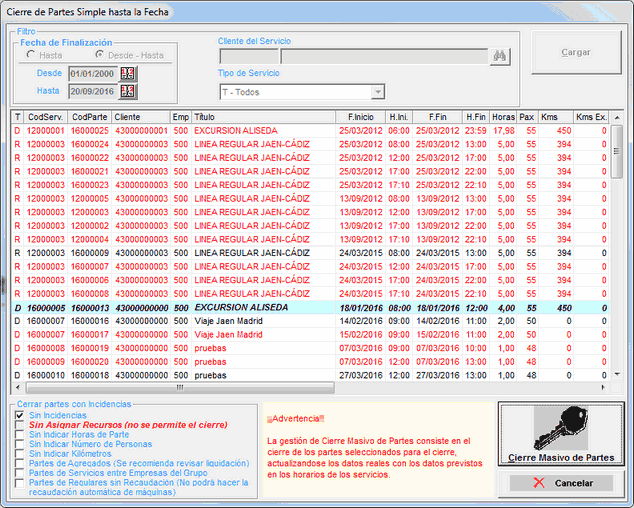Viewport: 634px width, 508px height.
Task: Select Viaje Jaen Madrid row 16000016
Action: (x=311, y=321)
